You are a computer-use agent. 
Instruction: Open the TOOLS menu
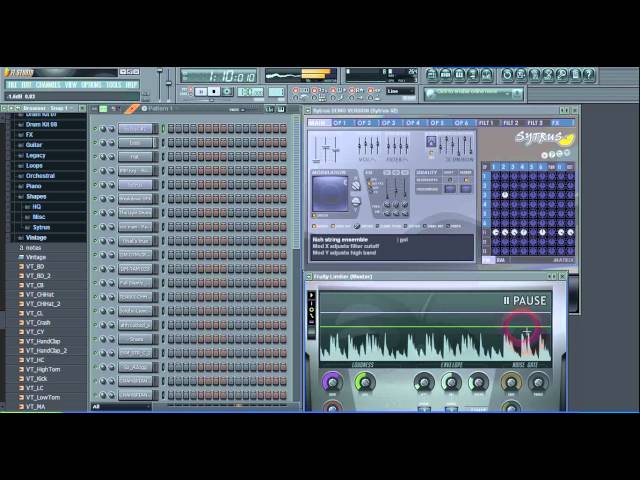[x=113, y=85]
